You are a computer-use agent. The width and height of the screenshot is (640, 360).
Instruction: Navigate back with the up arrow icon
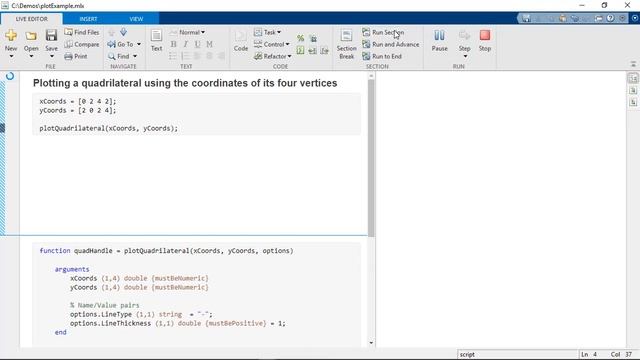coord(111,32)
